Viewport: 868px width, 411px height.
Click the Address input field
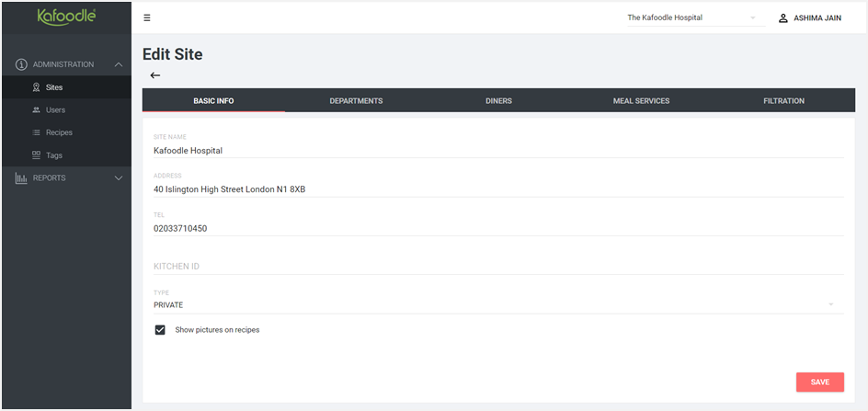pos(498,189)
